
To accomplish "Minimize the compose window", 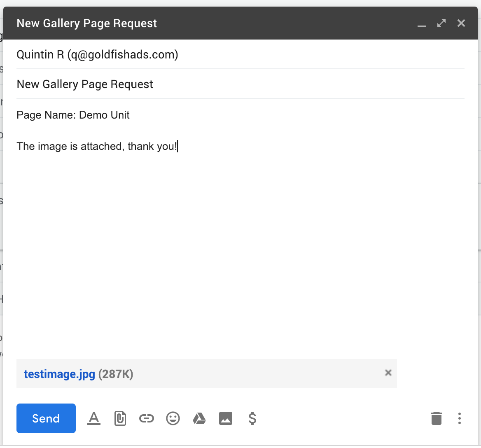I will tap(421, 26).
